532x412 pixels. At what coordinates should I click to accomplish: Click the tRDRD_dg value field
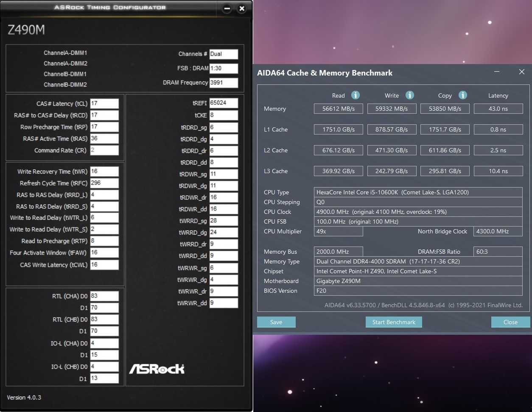(224, 139)
